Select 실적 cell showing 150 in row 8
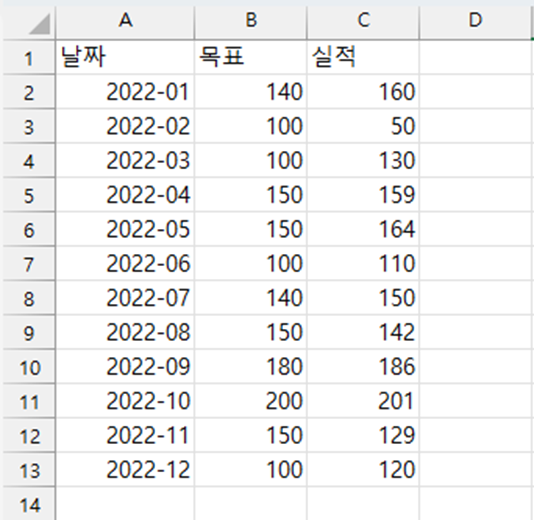This screenshot has height=520, width=534. 363,298
